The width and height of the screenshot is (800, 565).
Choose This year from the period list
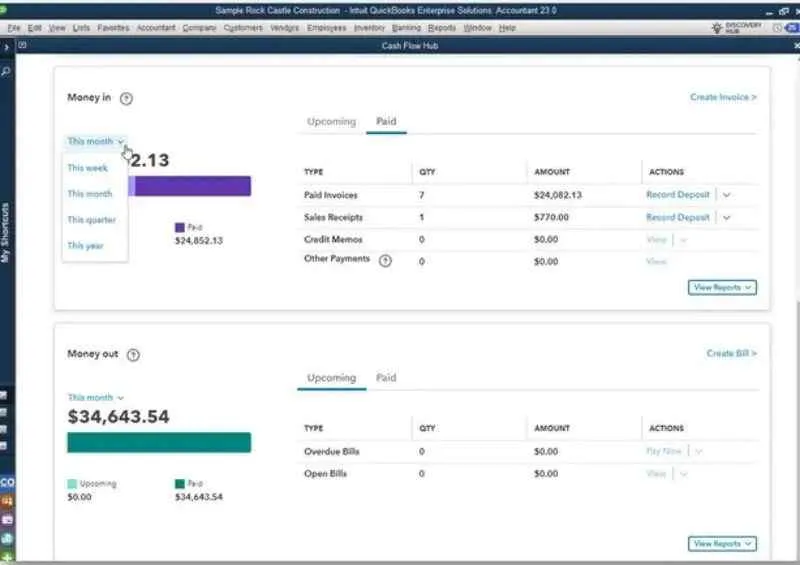tap(85, 246)
